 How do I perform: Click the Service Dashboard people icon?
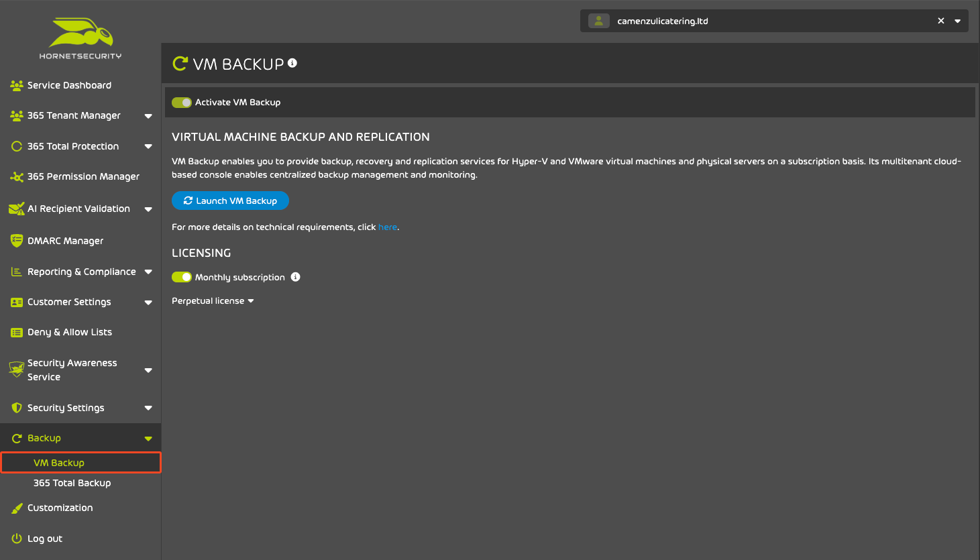(17, 85)
